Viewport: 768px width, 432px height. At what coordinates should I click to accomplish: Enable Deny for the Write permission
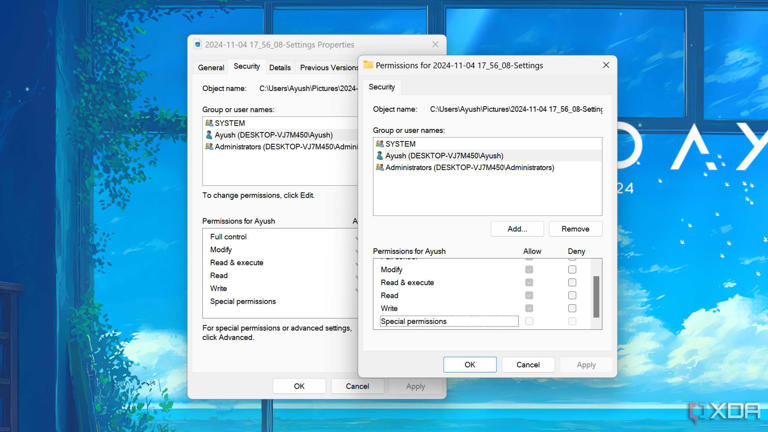coord(572,309)
